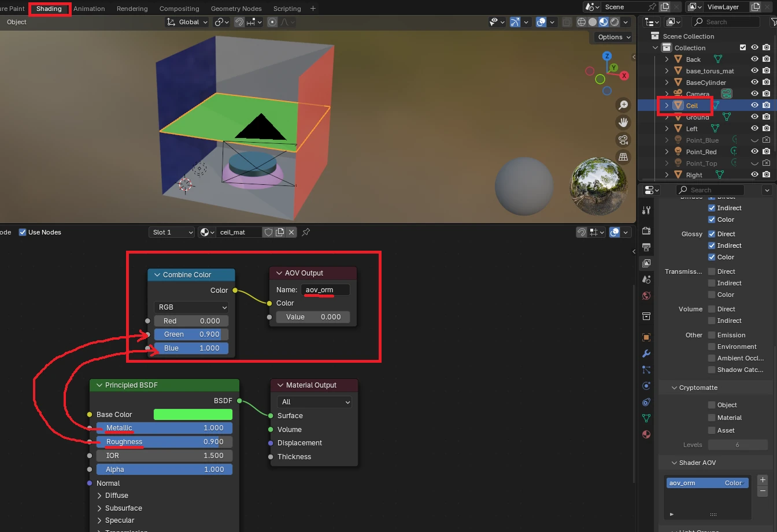
Task: Open the RGB mode dropdown in Combine Color
Action: click(191, 307)
